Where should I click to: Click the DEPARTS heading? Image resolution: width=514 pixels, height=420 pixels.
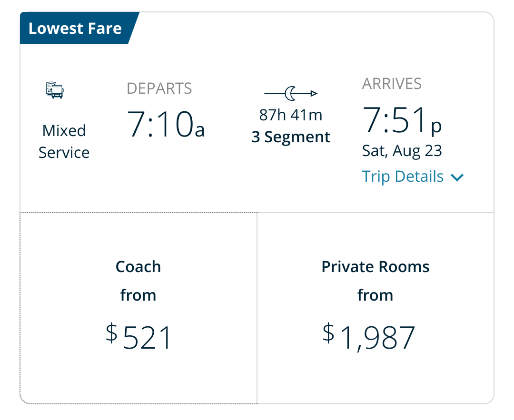tap(159, 88)
